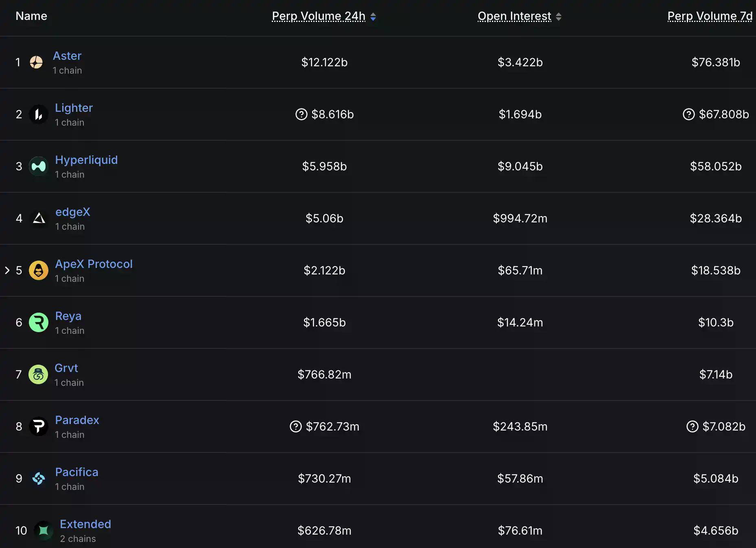Click the info icon beside Paradex's $762.73m volume
756x548 pixels.
point(296,426)
